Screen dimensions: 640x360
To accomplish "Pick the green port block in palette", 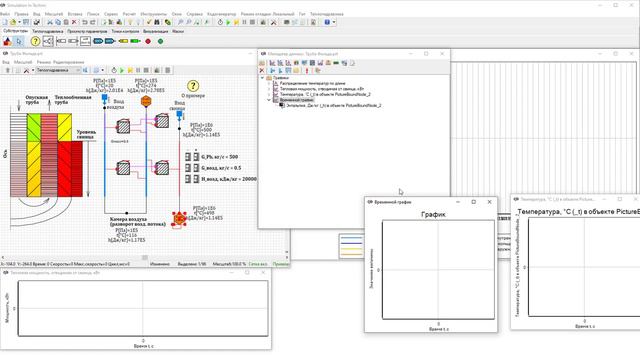I will tap(136, 41).
